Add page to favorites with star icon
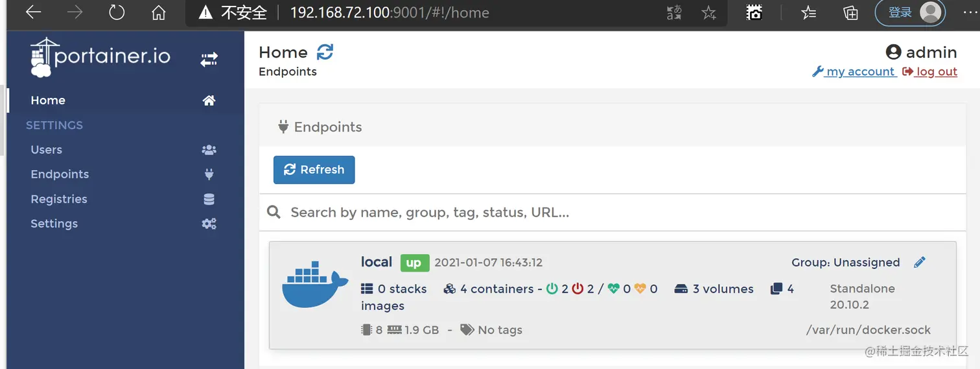 coord(709,12)
